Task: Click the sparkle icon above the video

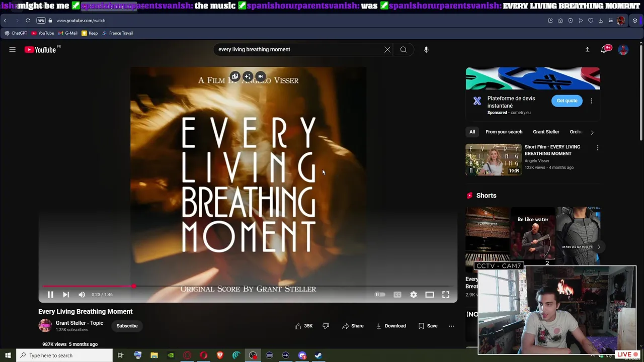Action: pos(248,76)
